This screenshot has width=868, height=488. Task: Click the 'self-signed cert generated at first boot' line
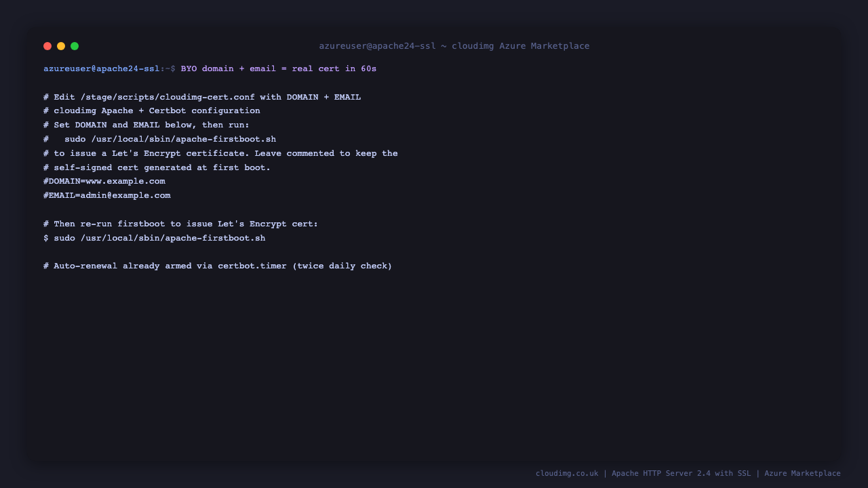(157, 167)
